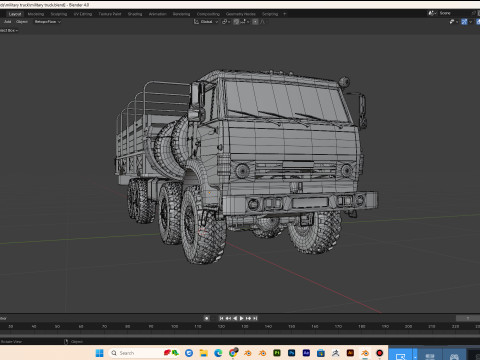Go to the Shading workspace tab
480x360 pixels.
click(135, 14)
